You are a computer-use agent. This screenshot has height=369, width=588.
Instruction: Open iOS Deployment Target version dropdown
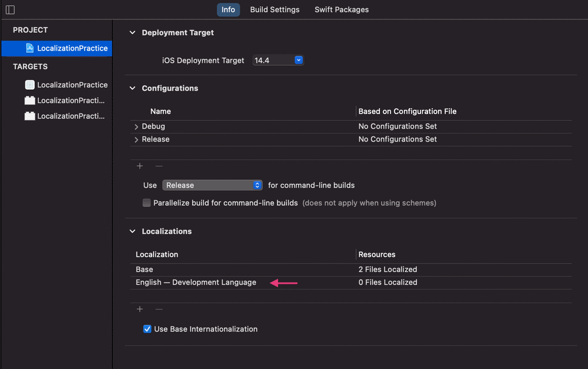[x=298, y=60]
